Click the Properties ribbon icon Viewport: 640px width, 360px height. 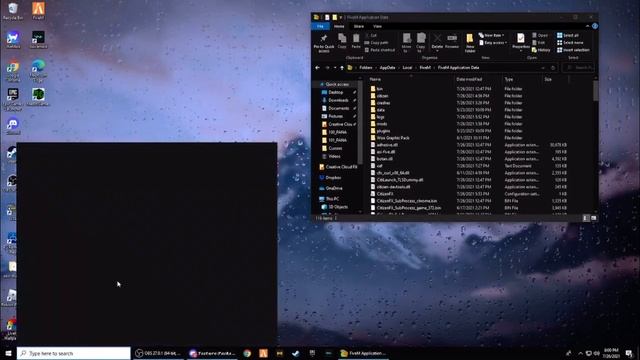click(x=521, y=42)
